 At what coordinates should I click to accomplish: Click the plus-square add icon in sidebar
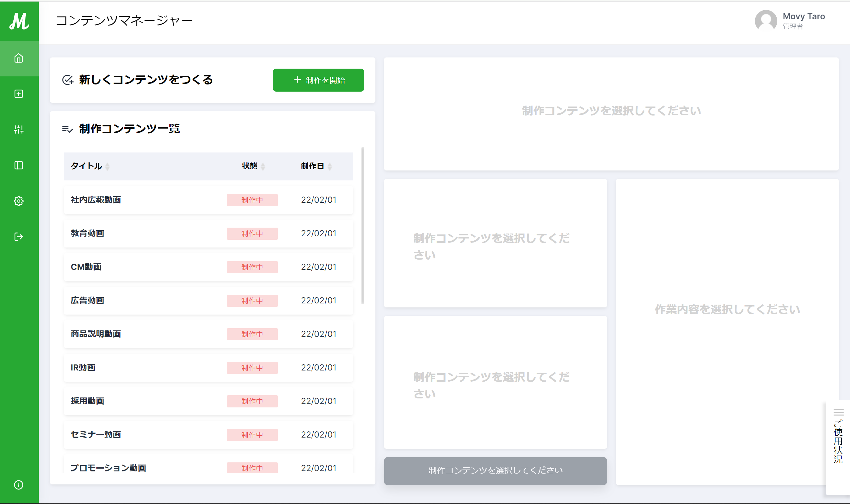click(x=19, y=94)
